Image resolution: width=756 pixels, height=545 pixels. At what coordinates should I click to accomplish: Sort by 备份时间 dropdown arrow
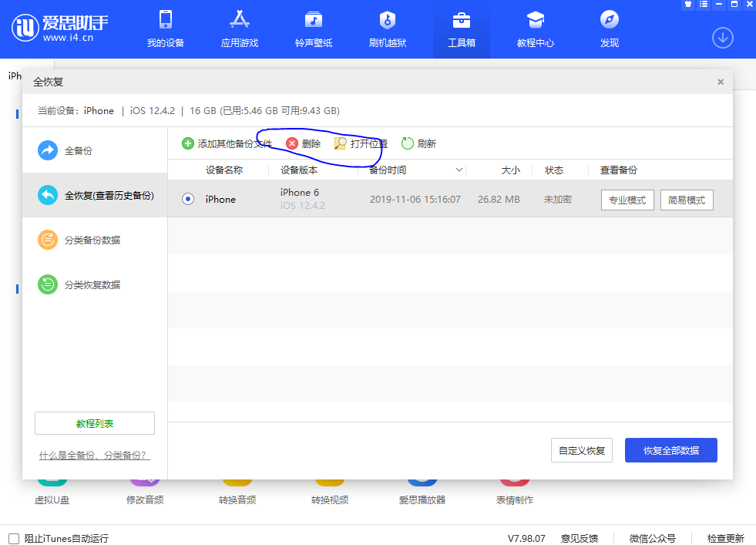[x=459, y=170]
